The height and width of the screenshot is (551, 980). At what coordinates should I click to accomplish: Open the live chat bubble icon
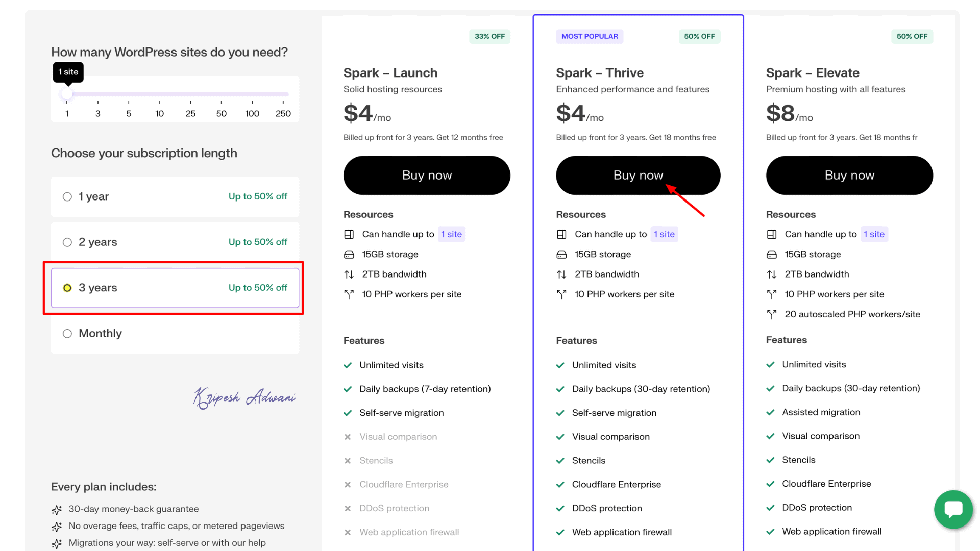click(x=953, y=509)
